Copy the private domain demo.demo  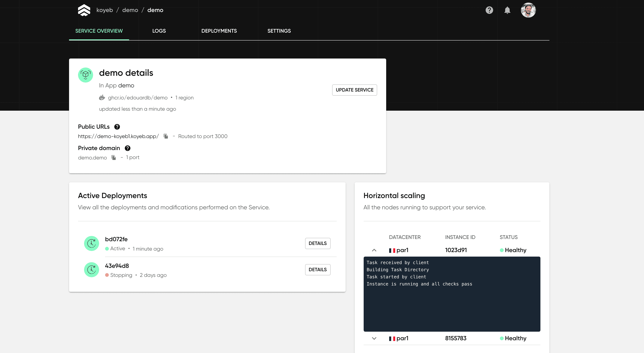pos(114,157)
